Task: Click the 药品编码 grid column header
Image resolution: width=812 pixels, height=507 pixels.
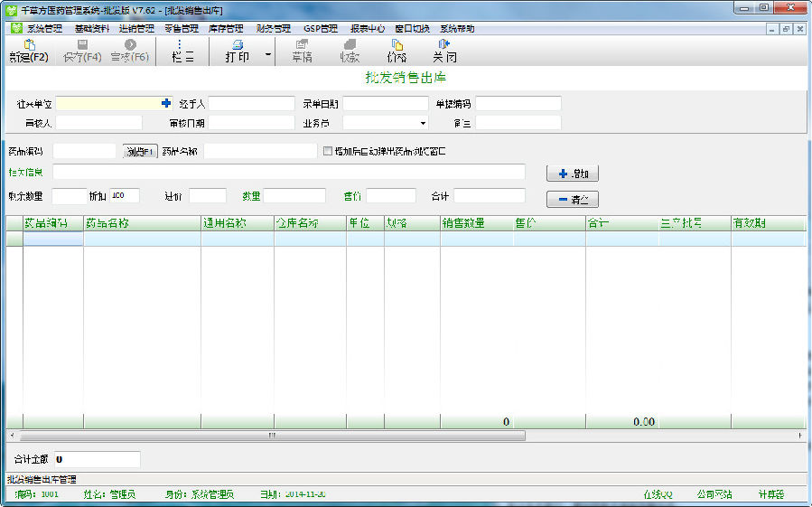Action: pos(52,223)
